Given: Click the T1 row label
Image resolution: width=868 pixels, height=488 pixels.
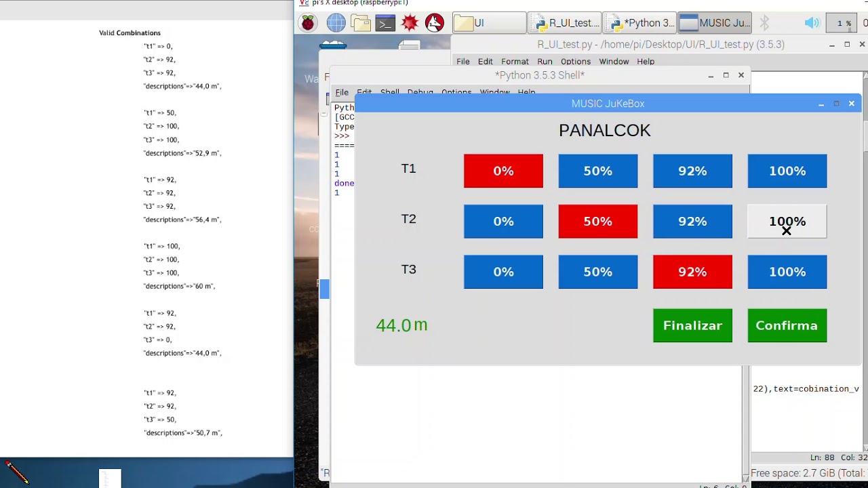Looking at the screenshot, I should 408,168.
